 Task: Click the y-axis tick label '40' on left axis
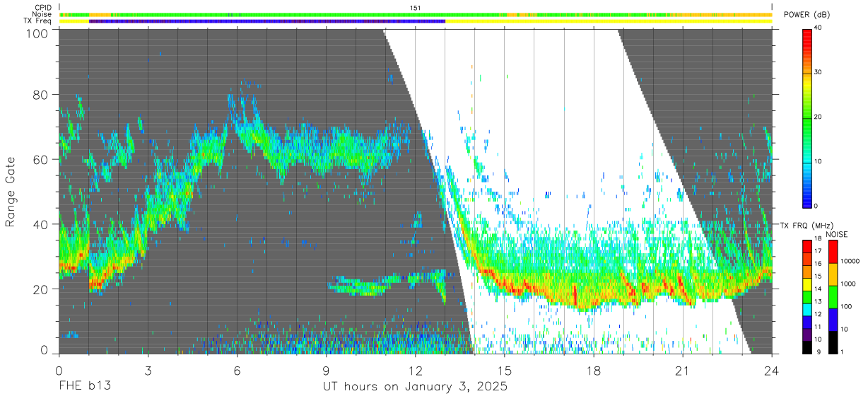42,225
